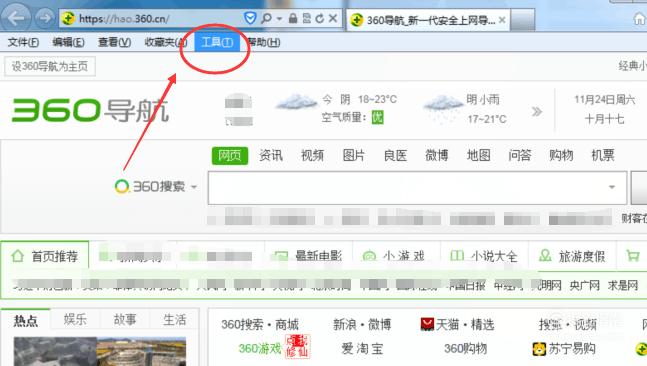Go back with the browser Back arrow
Image resolution: width=647 pixels, height=366 pixels.
click(x=16, y=17)
